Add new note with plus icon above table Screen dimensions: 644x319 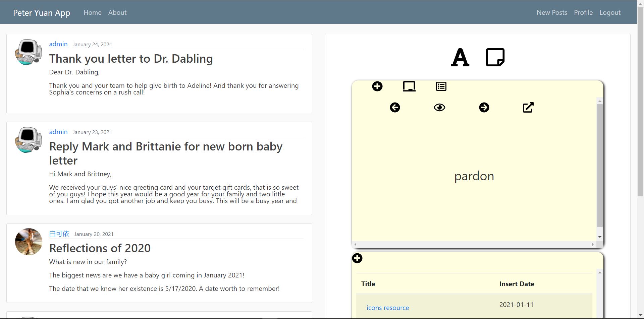click(357, 258)
